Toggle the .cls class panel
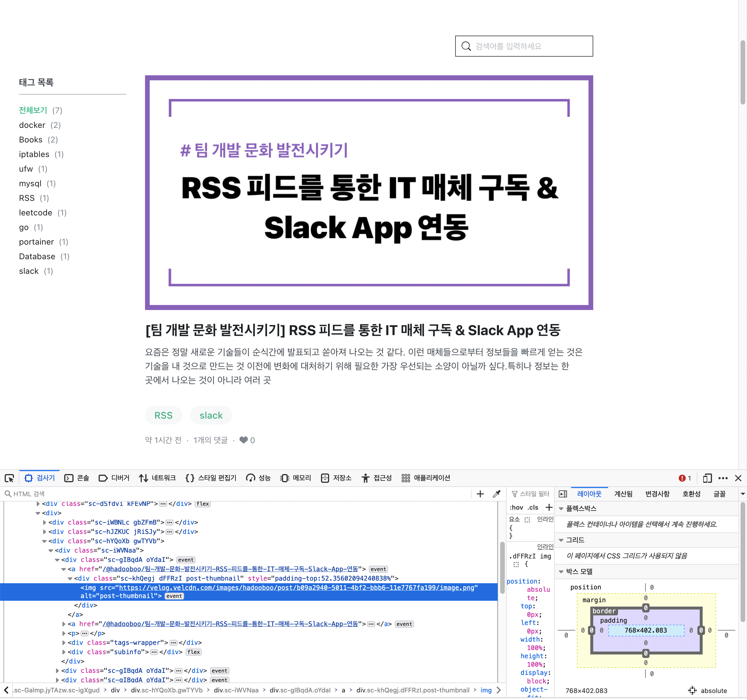747x700 pixels. pos(533,508)
